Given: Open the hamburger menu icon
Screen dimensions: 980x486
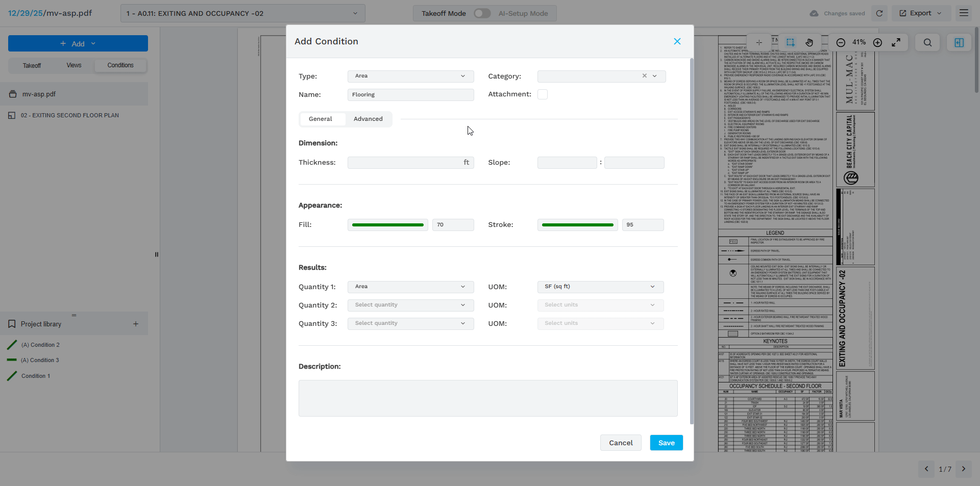Looking at the screenshot, I should [964, 13].
